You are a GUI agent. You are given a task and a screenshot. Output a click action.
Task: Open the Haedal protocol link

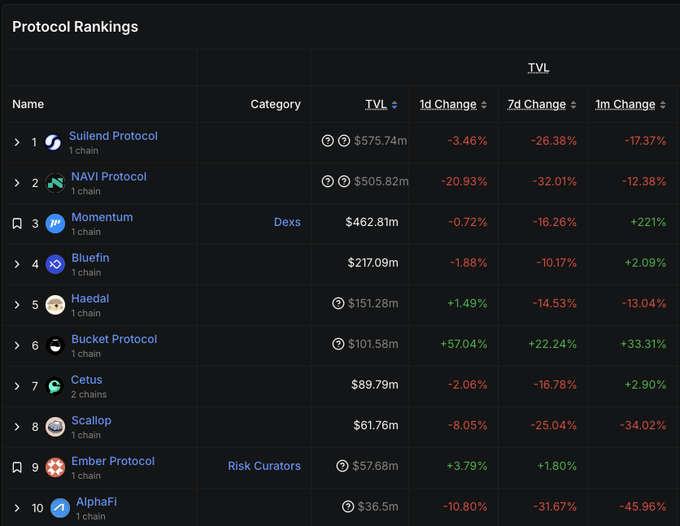click(x=90, y=298)
